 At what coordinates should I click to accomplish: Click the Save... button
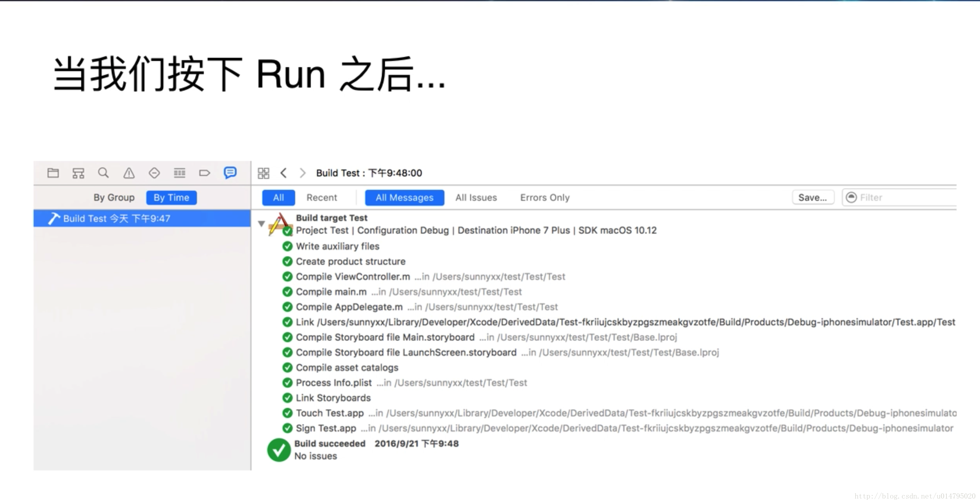point(813,197)
